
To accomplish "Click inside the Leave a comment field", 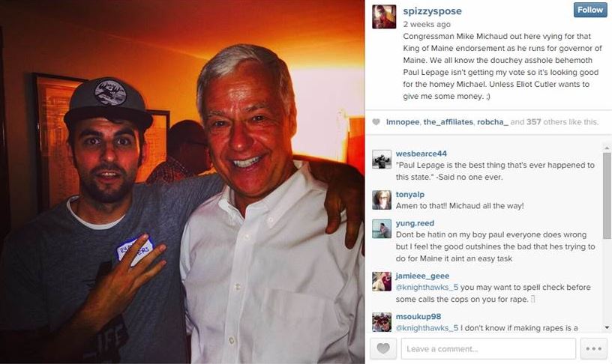I will point(488,348).
